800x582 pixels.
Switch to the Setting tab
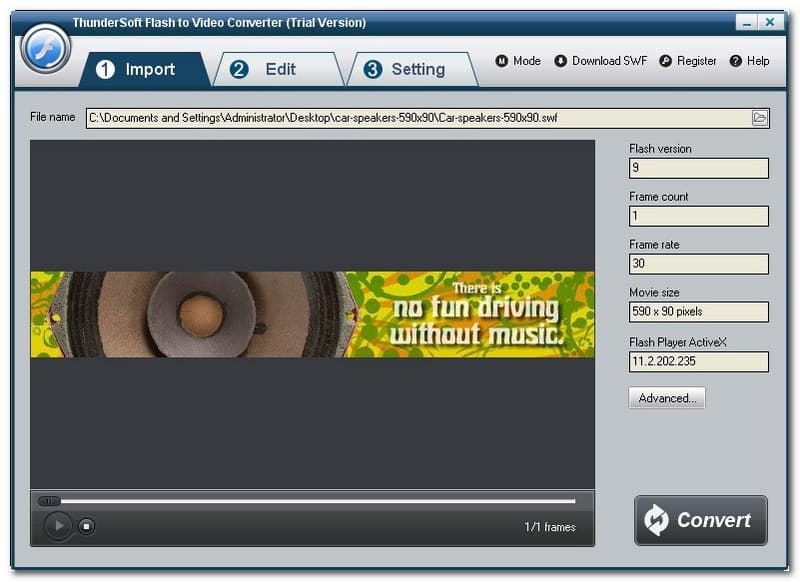tap(405, 69)
